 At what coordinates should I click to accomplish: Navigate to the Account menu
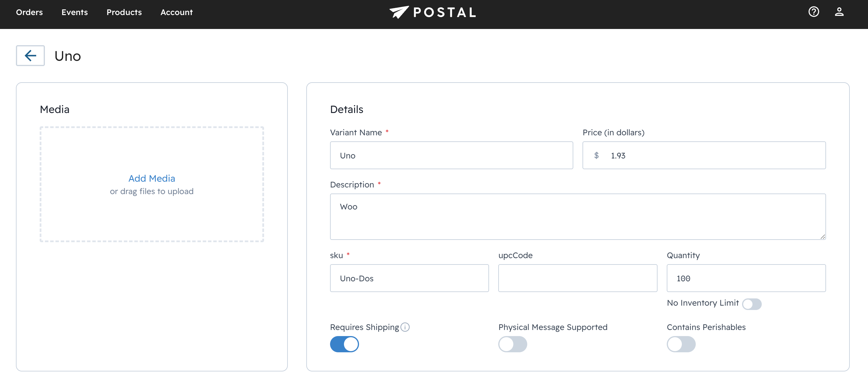(x=176, y=12)
